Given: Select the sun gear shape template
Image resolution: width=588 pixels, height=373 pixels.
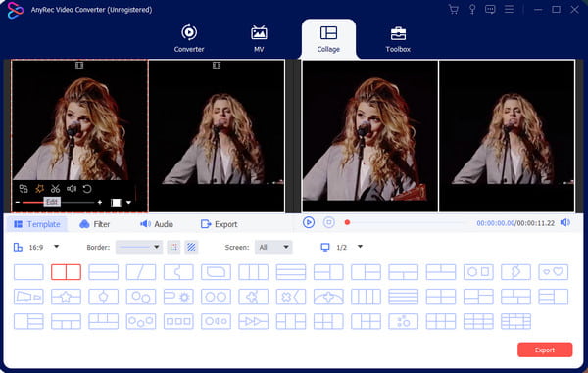Looking at the screenshot, I should 178,297.
